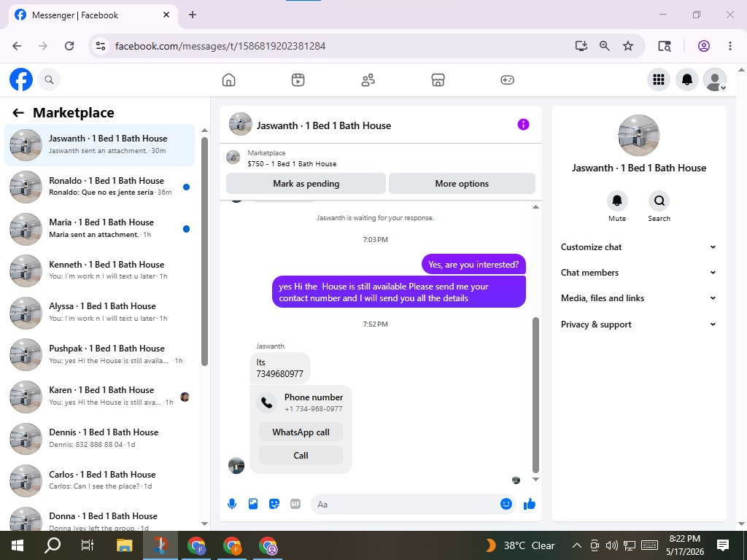Open Chrome zoom magnifier icon
Image resolution: width=747 pixels, height=560 pixels.
click(604, 46)
